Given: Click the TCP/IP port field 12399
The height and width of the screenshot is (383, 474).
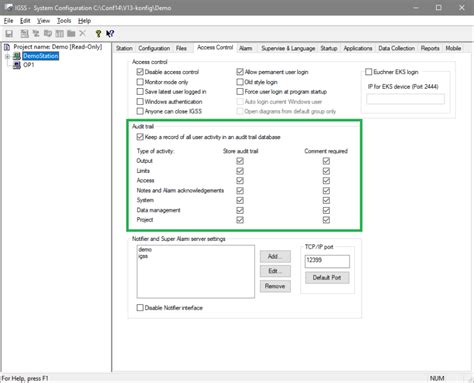Looking at the screenshot, I should click(x=327, y=261).
